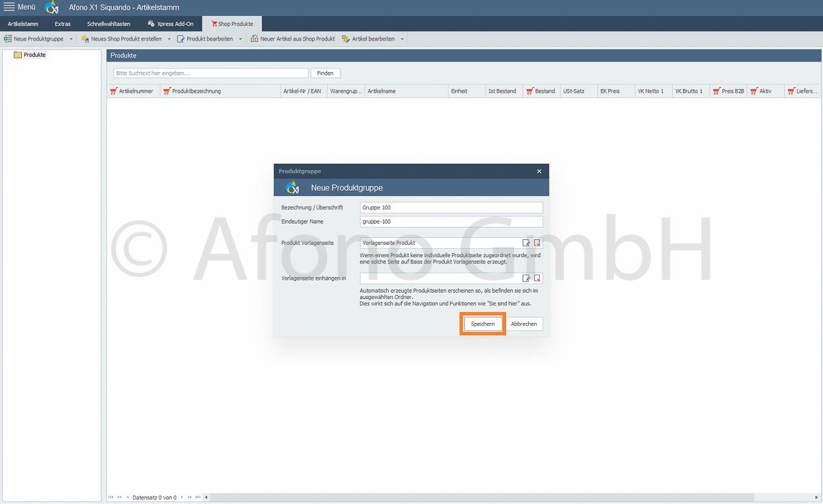Screen dimensions: 823x504
Task: Click the Produkt bearbeiten pencil icon
Action: [x=181, y=39]
